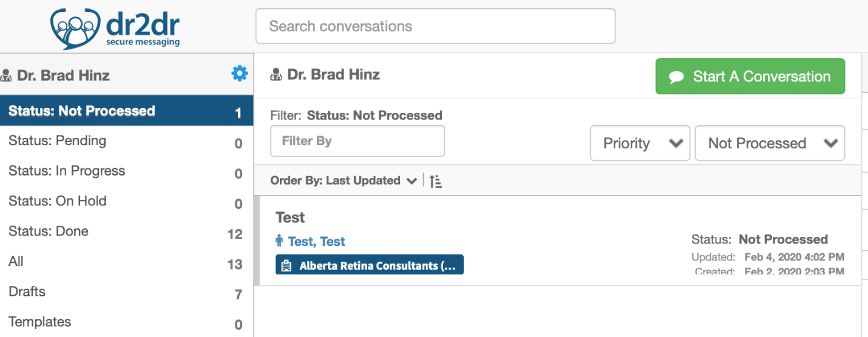
Task: Click the doctor icon in the sidebar header
Action: 6,76
